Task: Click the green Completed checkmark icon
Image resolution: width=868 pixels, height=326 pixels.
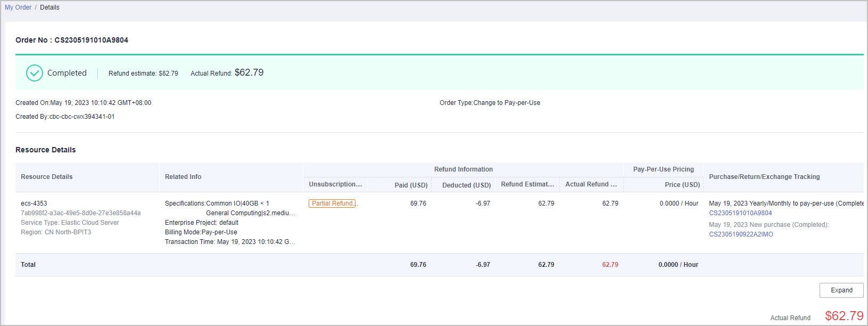Action: click(35, 73)
